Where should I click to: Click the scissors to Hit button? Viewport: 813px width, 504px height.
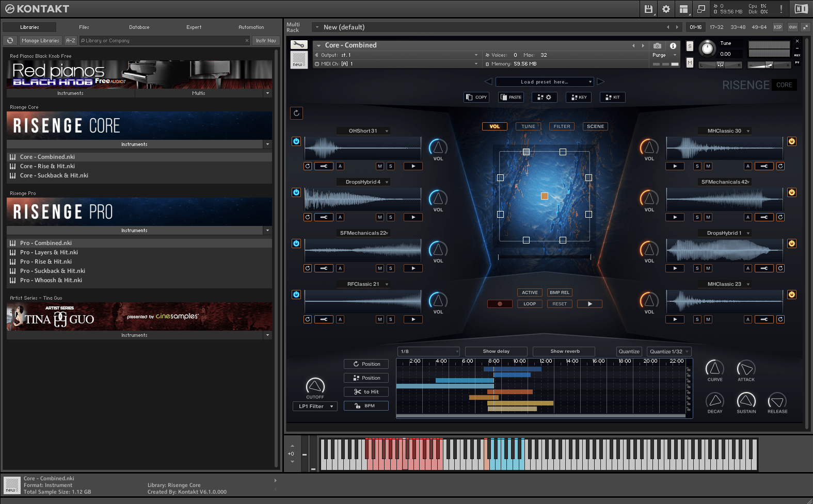coord(366,392)
